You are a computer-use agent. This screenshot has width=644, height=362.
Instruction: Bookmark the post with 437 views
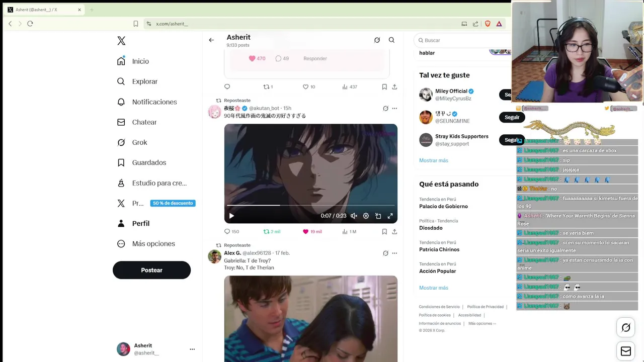pyautogui.click(x=384, y=86)
